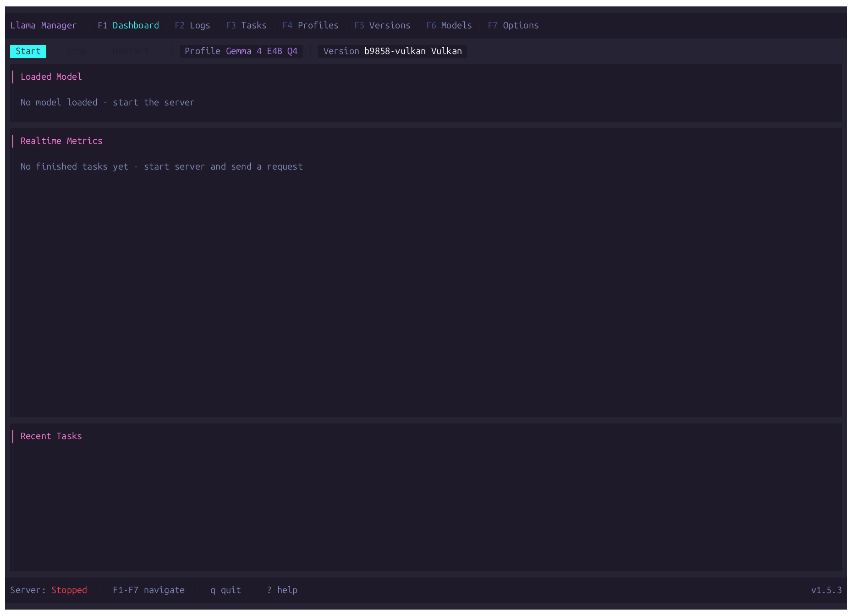The height and width of the screenshot is (616, 852).
Task: Switch to the F2 Logs tab
Action: [x=192, y=26]
